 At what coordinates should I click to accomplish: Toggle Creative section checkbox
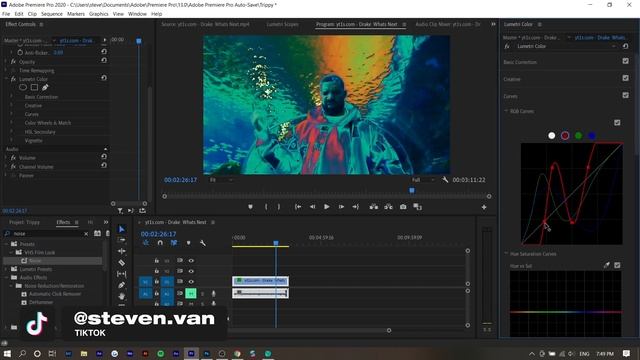point(625,78)
